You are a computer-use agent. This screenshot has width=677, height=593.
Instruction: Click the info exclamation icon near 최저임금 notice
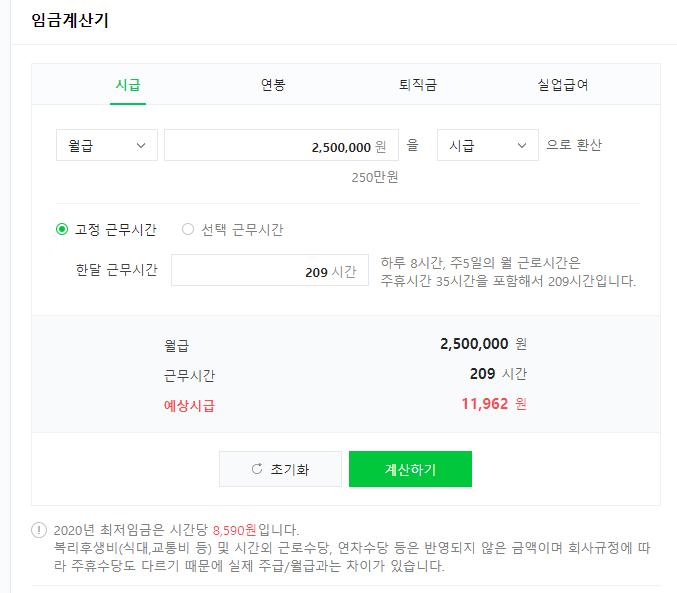tap(39, 530)
